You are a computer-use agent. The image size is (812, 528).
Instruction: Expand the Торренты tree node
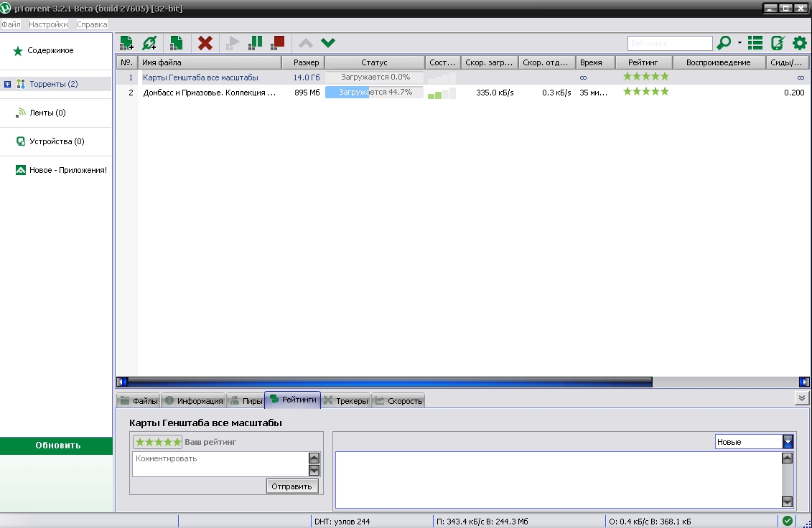tap(8, 84)
